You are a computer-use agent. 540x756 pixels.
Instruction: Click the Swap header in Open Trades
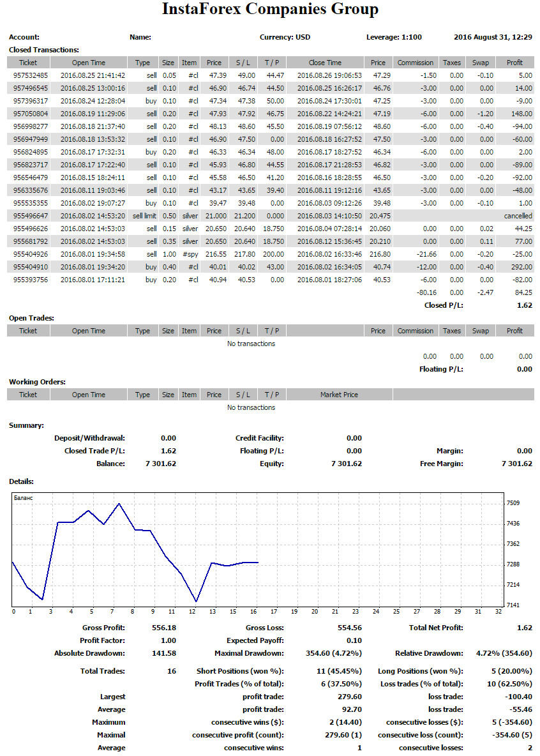pyautogui.click(x=480, y=331)
